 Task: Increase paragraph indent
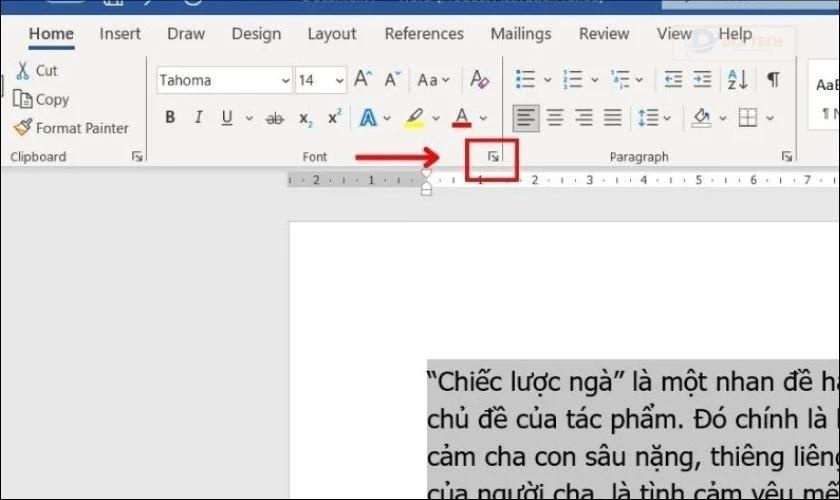702,79
